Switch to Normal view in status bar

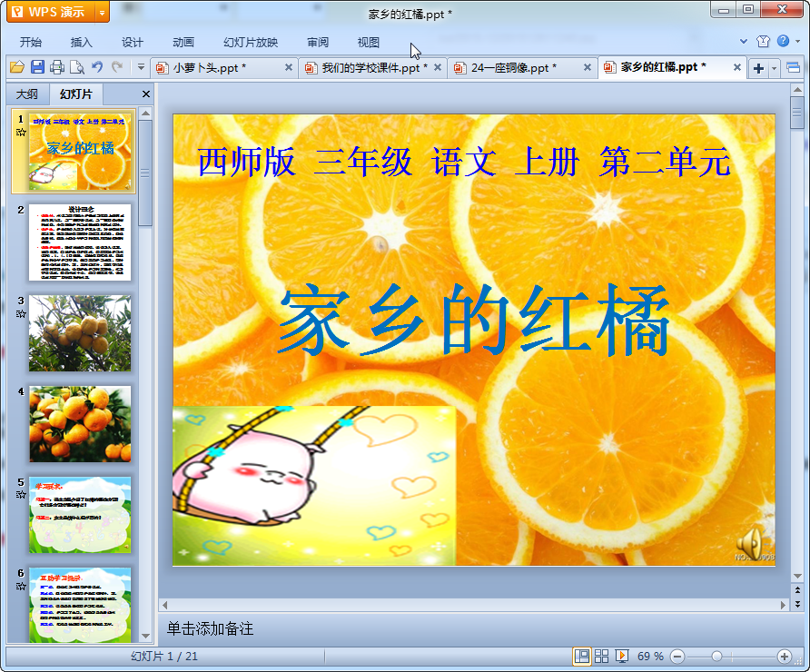(x=582, y=657)
